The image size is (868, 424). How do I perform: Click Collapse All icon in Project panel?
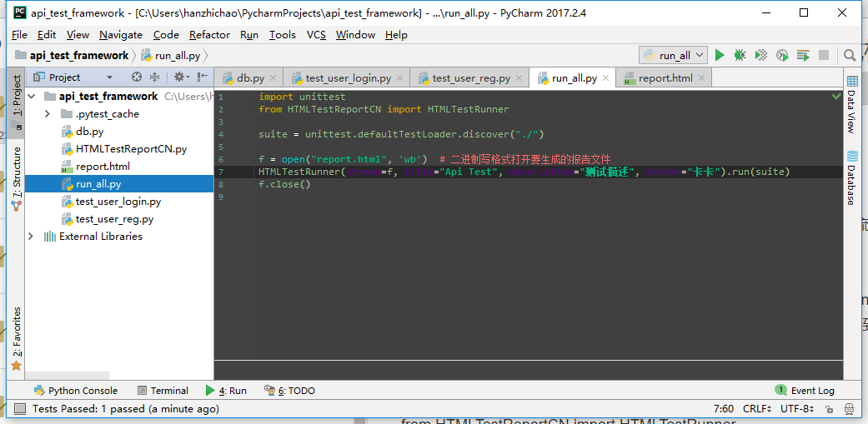coord(155,77)
